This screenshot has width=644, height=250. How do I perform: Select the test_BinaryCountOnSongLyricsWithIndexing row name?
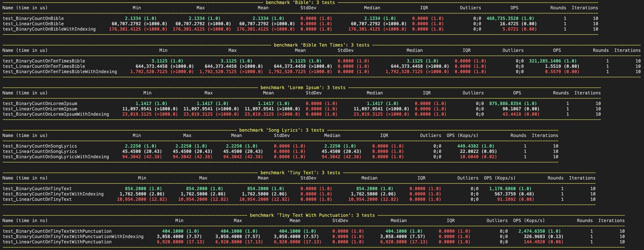click(x=56, y=157)
